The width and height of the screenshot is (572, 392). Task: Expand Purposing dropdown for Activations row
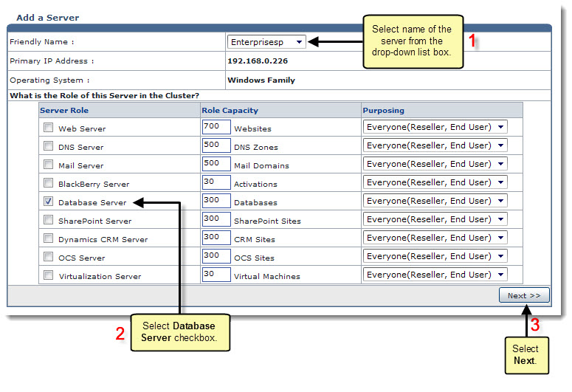pyautogui.click(x=435, y=182)
